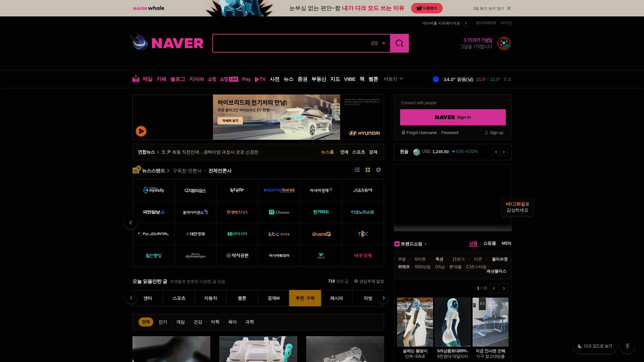644x362 pixels.
Task: Click the USD flag icon
Action: (x=417, y=152)
